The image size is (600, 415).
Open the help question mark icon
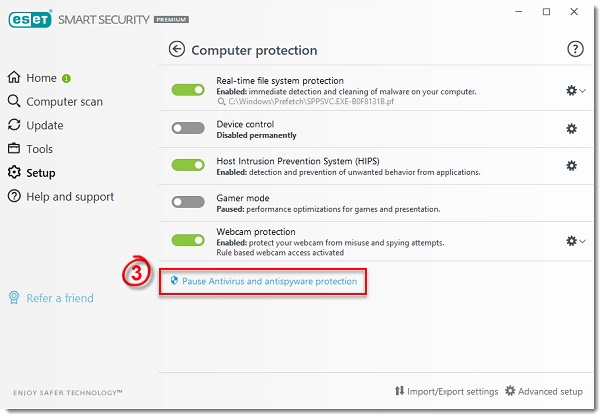click(575, 49)
